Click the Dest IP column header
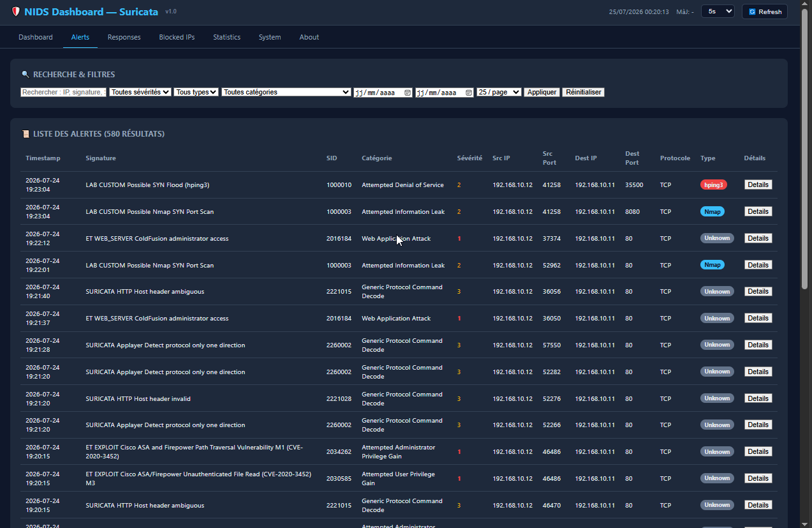This screenshot has width=812, height=528. [x=586, y=158]
